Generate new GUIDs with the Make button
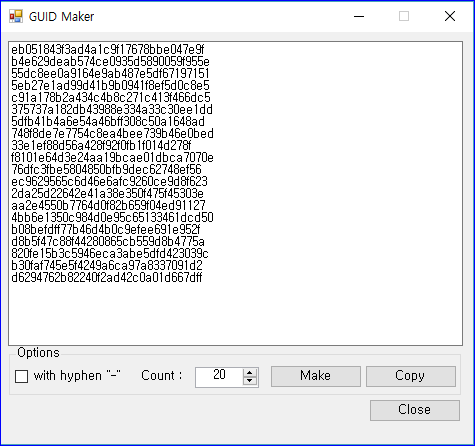475x446 pixels. 316,376
